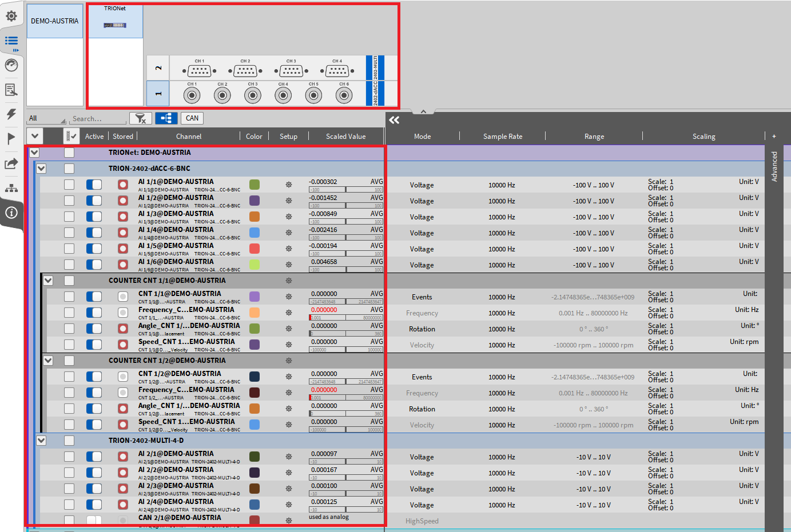The width and height of the screenshot is (791, 532).
Task: Open the measurement gauge icon in sidebar
Action: 11,65
